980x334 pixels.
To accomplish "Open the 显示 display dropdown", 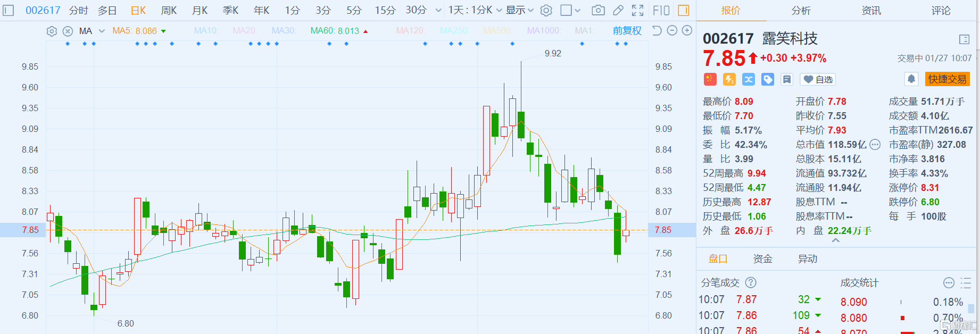I will pyautogui.click(x=520, y=10).
